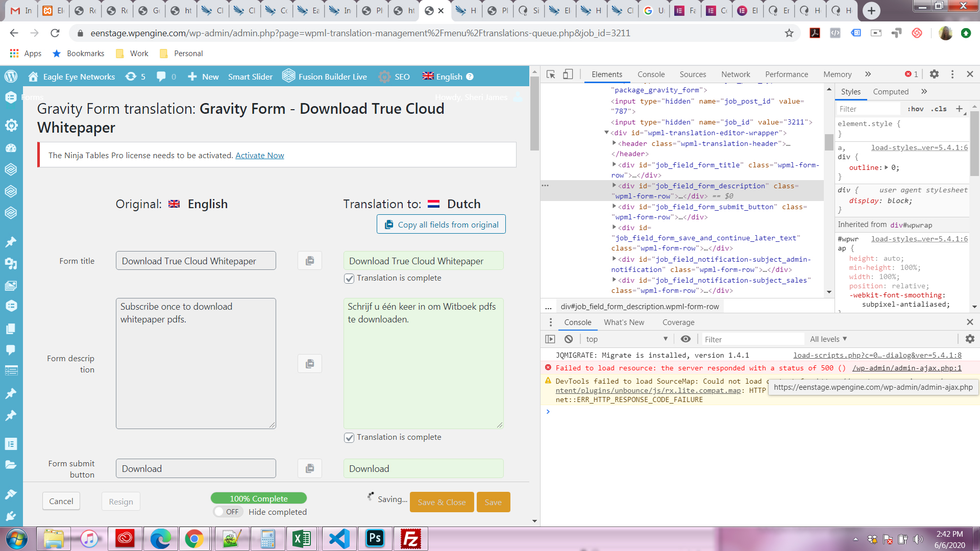Uncheck Translation is complete under Form description
This screenshot has width=980, height=551.
click(x=349, y=438)
